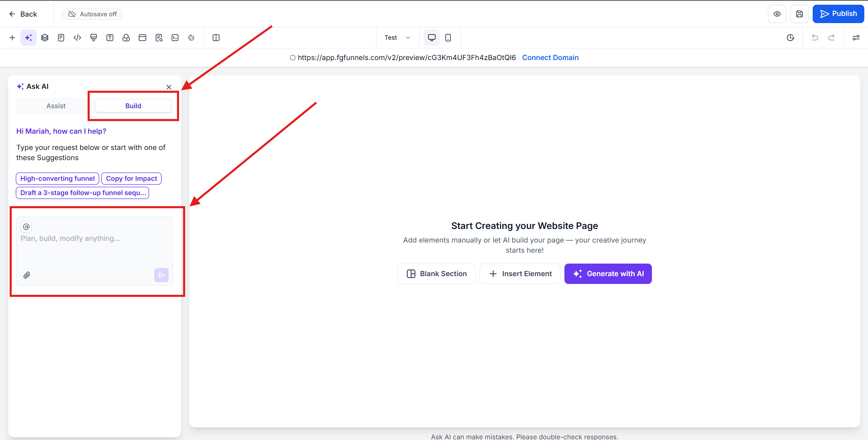Toggle the split panel layout icon
Screen dimensions: 868x440
point(216,38)
